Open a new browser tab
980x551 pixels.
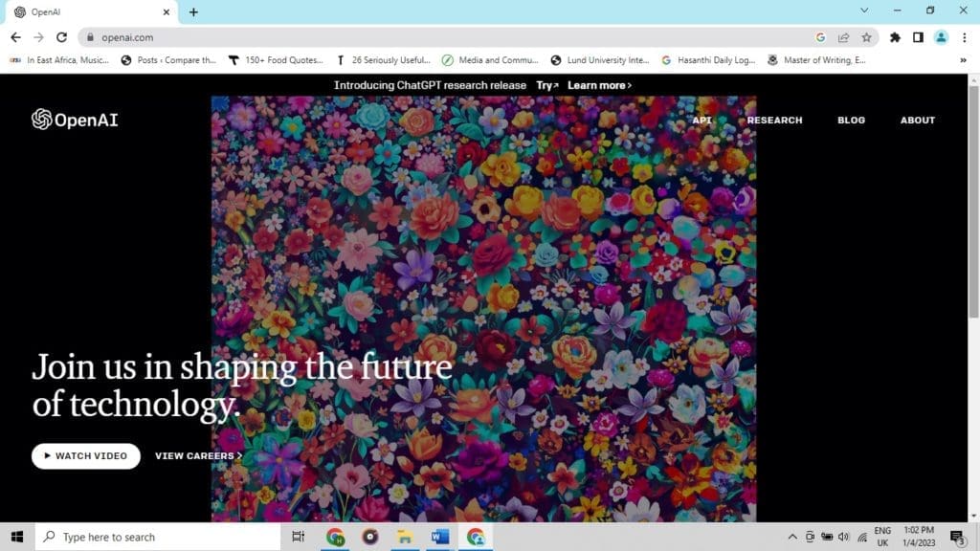[x=193, y=11]
